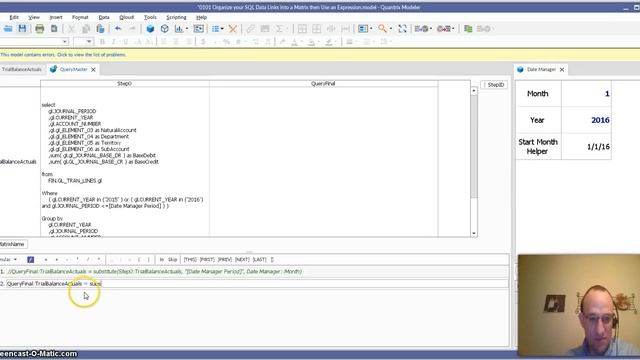Open the search dropdown arrow

(391, 29)
